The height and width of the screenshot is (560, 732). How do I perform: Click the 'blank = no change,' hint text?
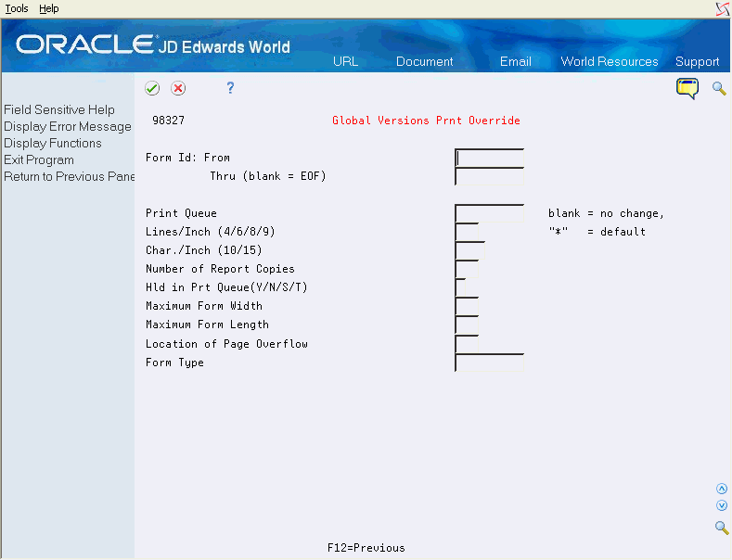pos(606,213)
